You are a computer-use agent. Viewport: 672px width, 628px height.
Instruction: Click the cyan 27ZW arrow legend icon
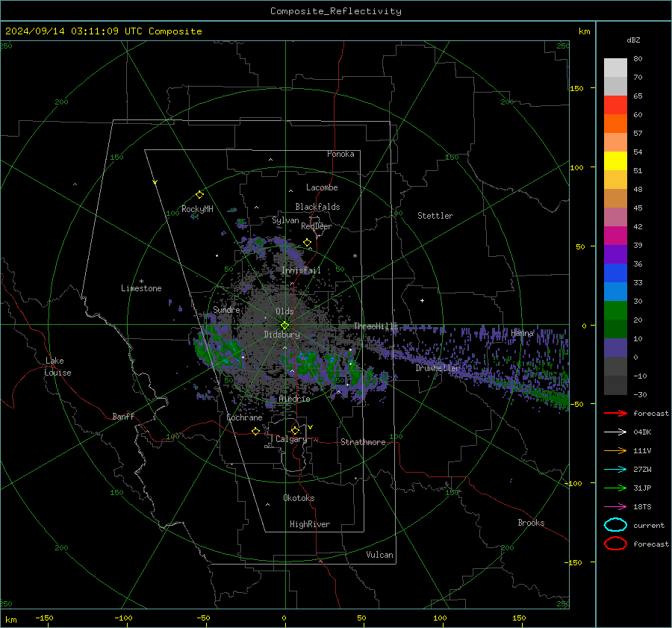615,470
